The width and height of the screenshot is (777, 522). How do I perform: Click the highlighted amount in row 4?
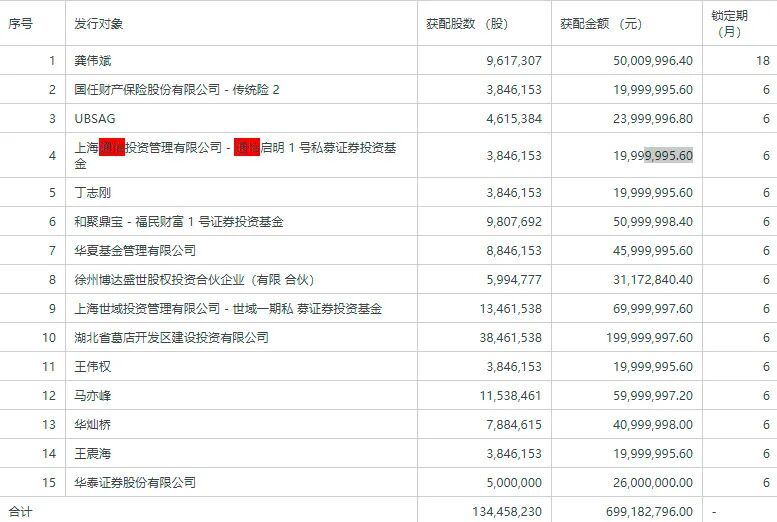[x=653, y=156]
